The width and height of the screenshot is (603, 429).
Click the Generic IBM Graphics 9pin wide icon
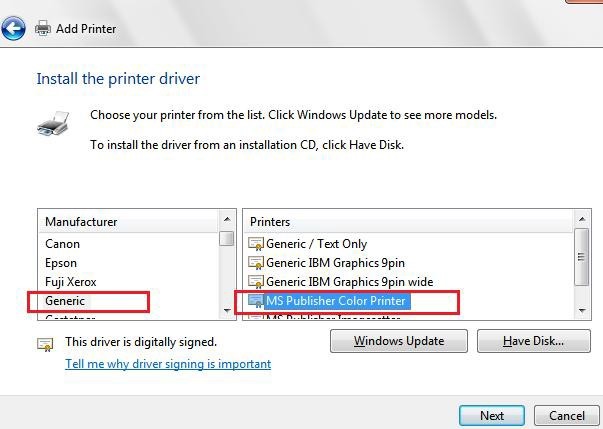[x=256, y=281]
